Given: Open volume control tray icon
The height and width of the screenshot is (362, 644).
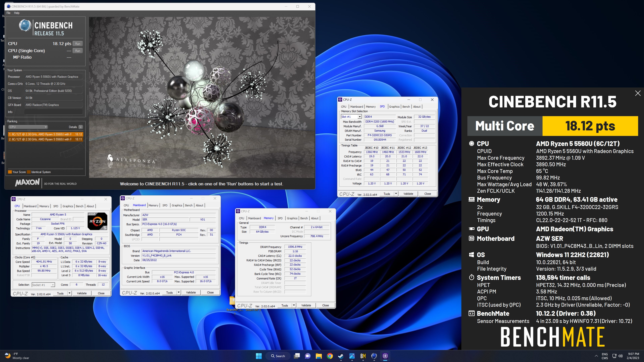Looking at the screenshot, I should (x=621, y=356).
